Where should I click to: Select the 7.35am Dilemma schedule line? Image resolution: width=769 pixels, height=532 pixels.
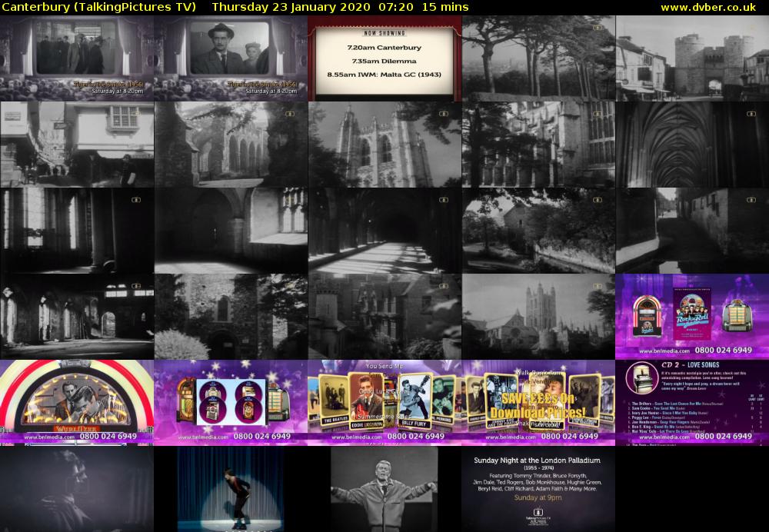(384, 62)
